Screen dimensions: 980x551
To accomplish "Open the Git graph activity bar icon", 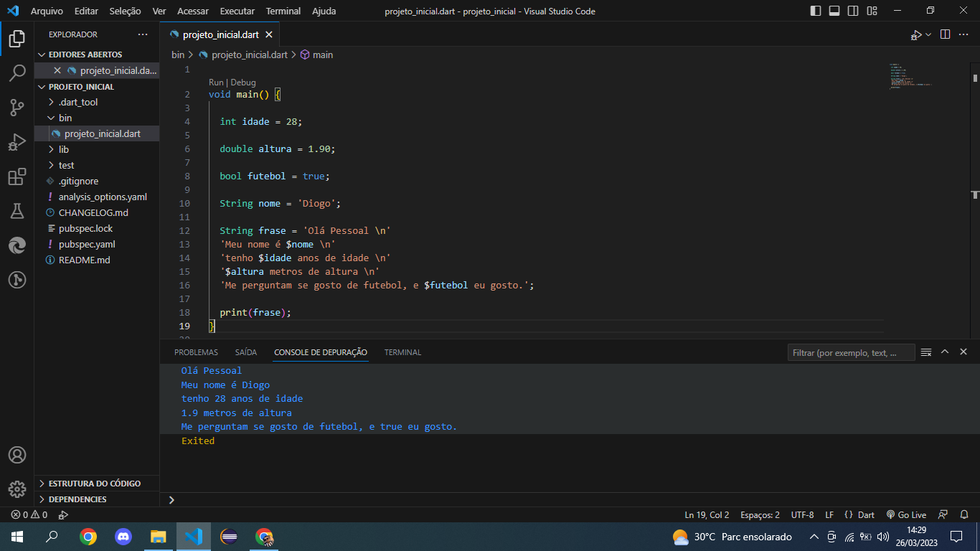I will tap(17, 280).
